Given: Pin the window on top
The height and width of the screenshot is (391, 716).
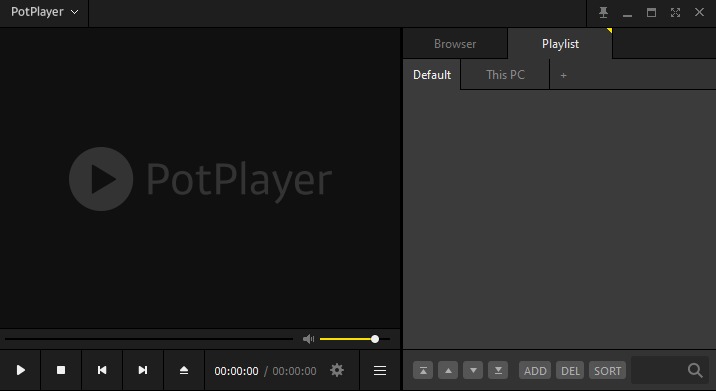Looking at the screenshot, I should pos(604,12).
